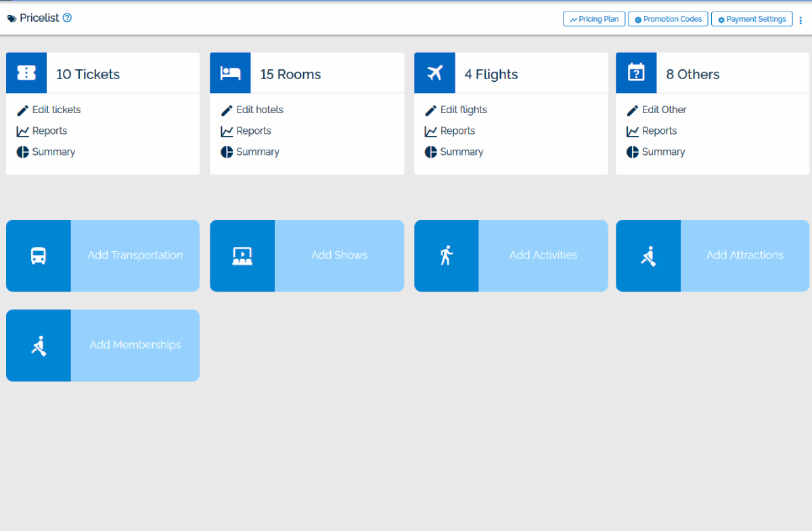
Task: Click the airplane icon on Flights card
Action: pyautogui.click(x=434, y=73)
